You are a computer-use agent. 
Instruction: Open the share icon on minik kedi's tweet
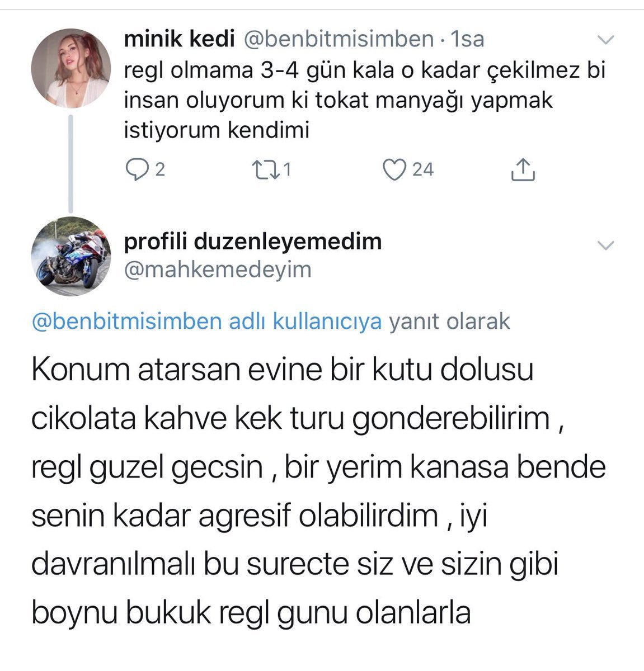coord(523,170)
